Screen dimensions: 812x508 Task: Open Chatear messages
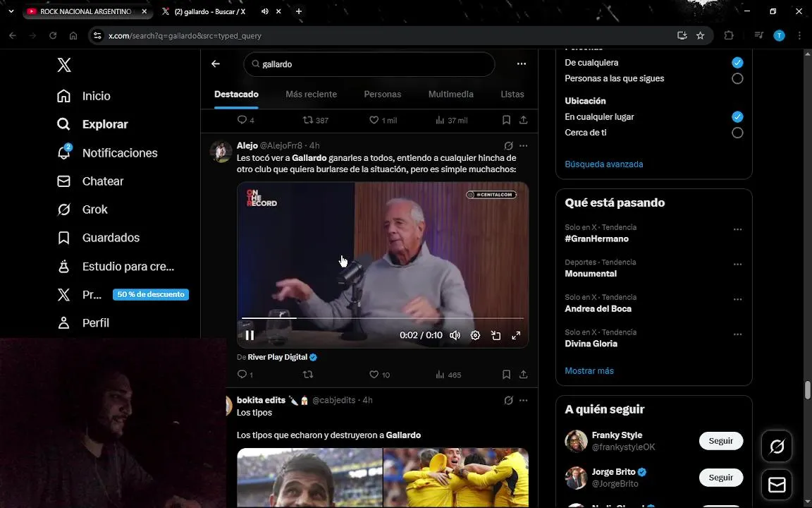click(x=90, y=181)
